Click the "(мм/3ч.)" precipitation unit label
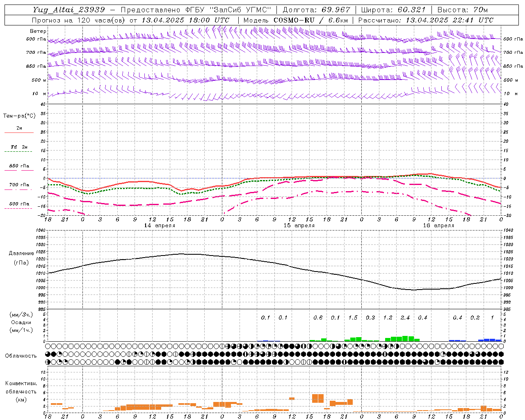This screenshot has width=525, height=420. (x=21, y=315)
